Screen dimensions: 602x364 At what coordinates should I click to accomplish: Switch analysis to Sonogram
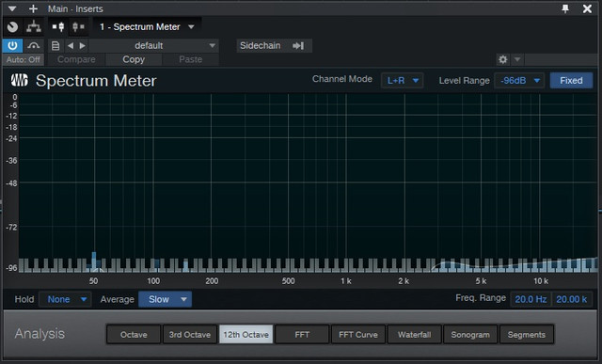coord(470,335)
